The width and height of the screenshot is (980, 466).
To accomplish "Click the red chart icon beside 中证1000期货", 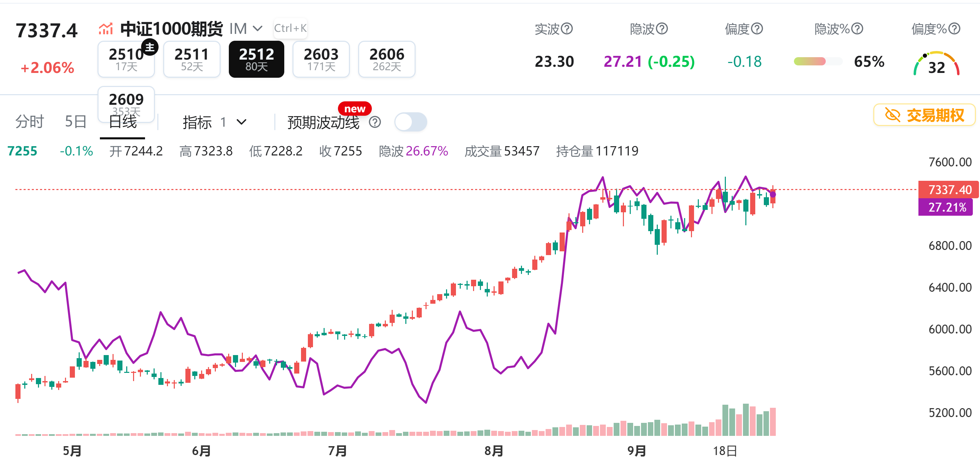I will click(106, 28).
